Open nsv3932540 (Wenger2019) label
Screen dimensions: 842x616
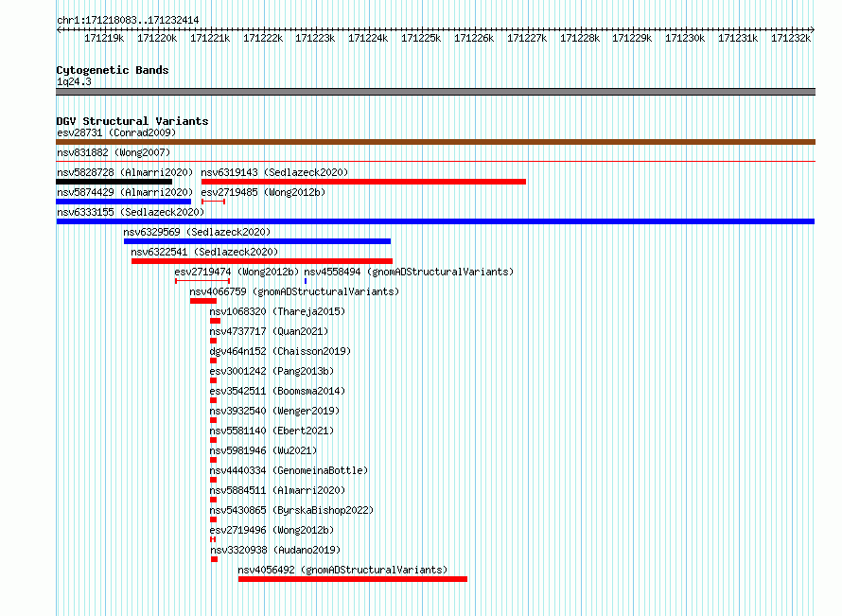click(x=274, y=411)
